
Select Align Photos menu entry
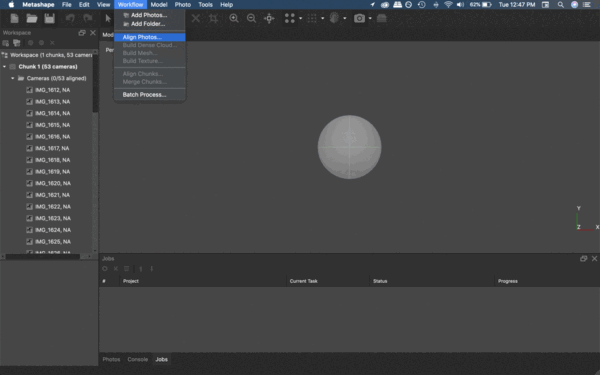(x=150, y=37)
